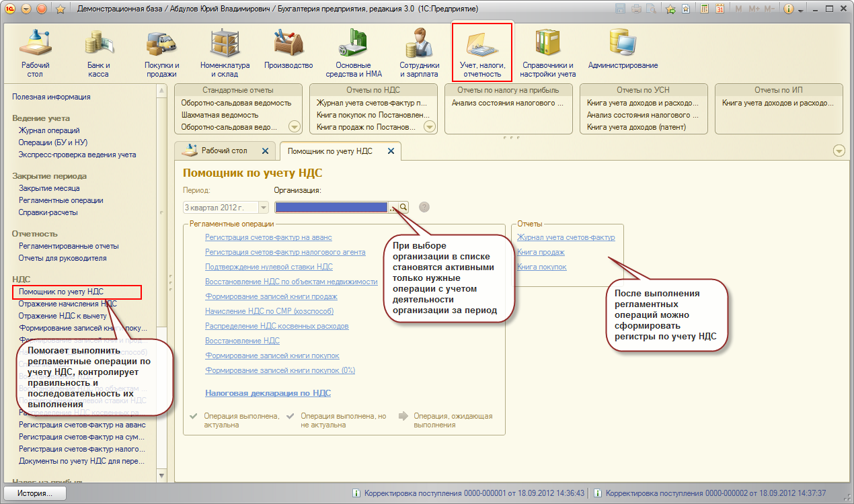Open Журнал учета счетов-фактур report link
Image resolution: width=854 pixels, height=504 pixels.
tap(566, 237)
